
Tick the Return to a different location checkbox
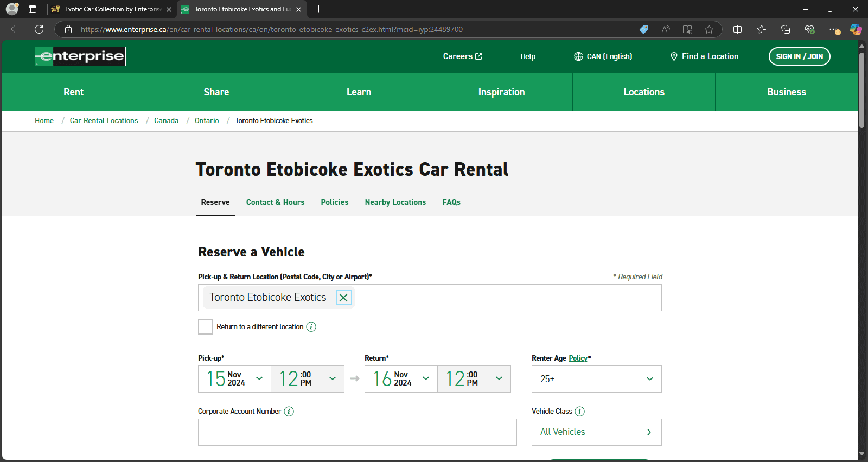point(206,327)
